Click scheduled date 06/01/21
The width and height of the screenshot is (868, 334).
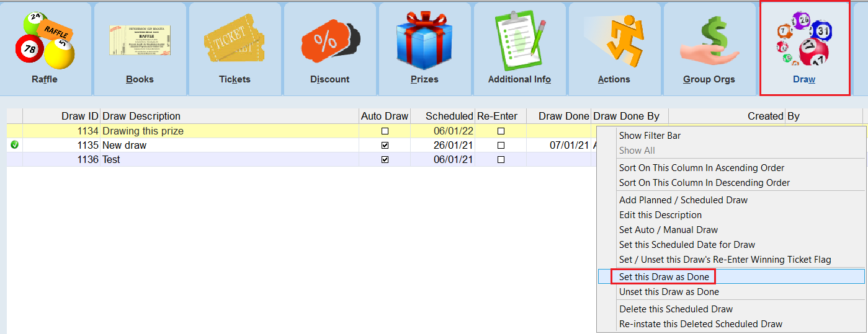(442, 159)
